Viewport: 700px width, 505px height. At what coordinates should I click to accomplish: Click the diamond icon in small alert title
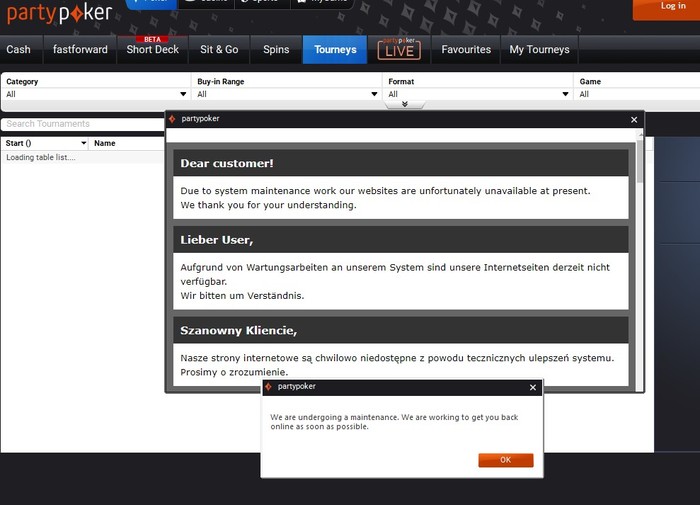[268, 387]
